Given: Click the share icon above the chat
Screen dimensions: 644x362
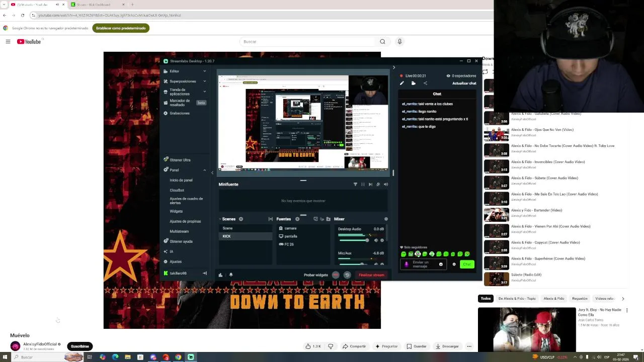Looking at the screenshot, I should point(425,83).
